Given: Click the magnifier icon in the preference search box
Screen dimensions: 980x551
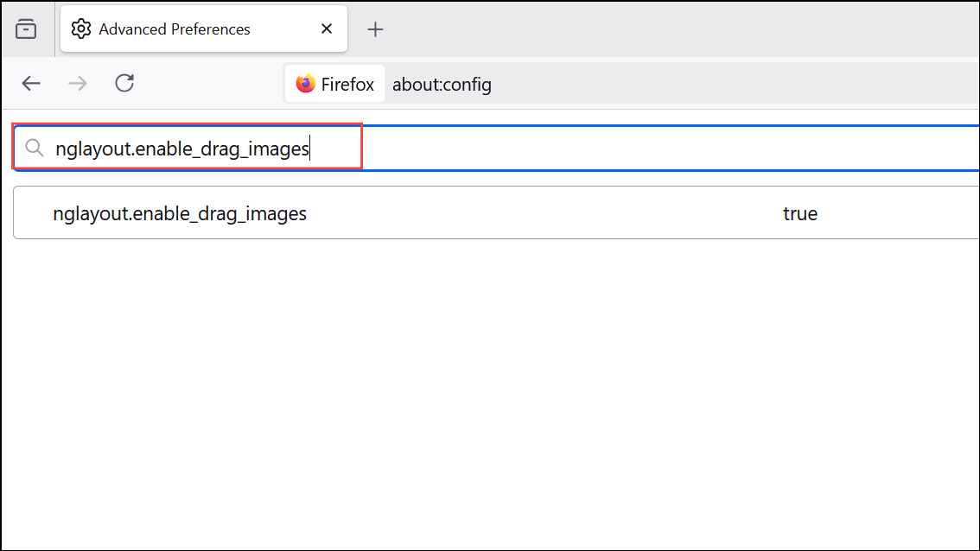Looking at the screenshot, I should (x=35, y=149).
